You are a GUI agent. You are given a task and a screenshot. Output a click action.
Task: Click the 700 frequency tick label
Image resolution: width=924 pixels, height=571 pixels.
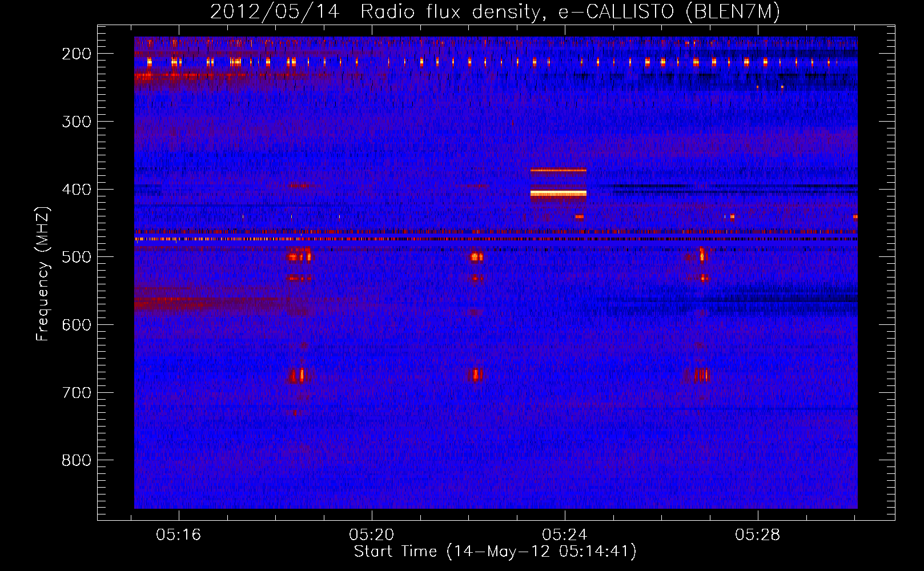coord(77,393)
